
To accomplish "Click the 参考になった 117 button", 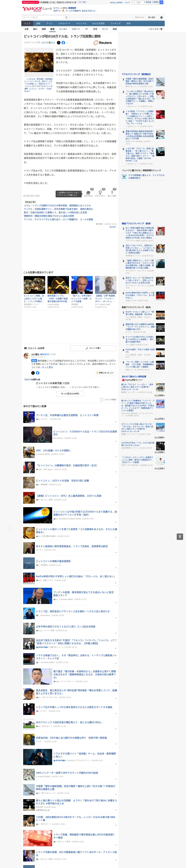I will pos(105,373).
